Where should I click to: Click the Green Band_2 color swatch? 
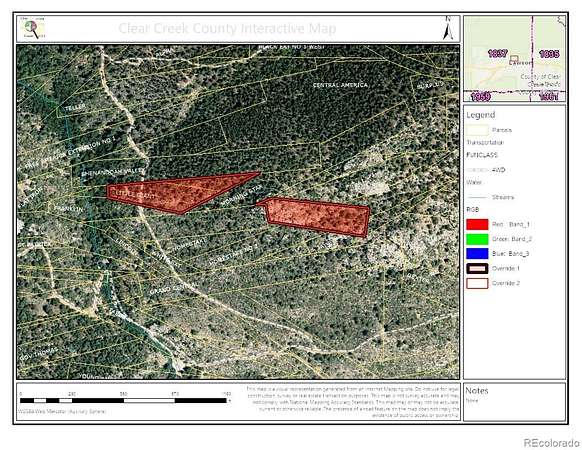point(477,239)
